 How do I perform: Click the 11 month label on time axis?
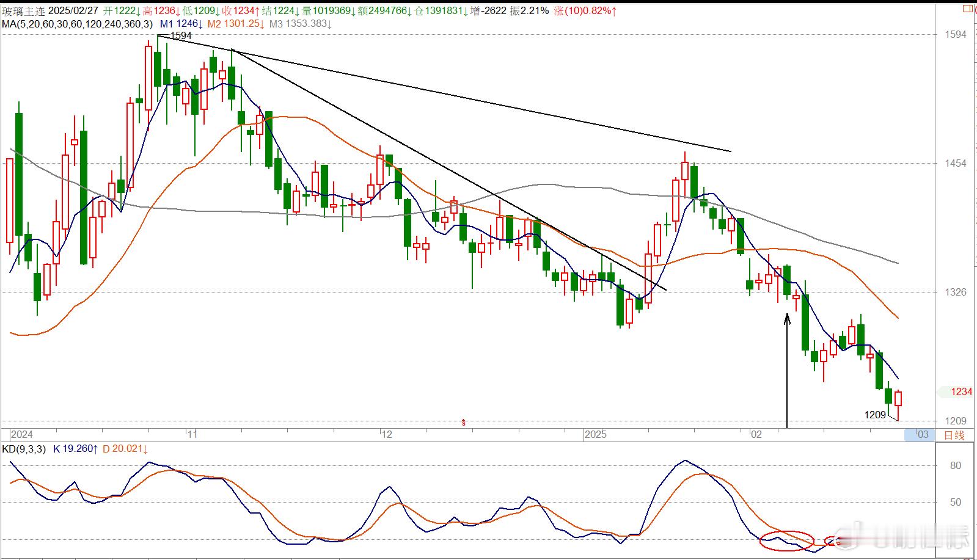pyautogui.click(x=192, y=435)
